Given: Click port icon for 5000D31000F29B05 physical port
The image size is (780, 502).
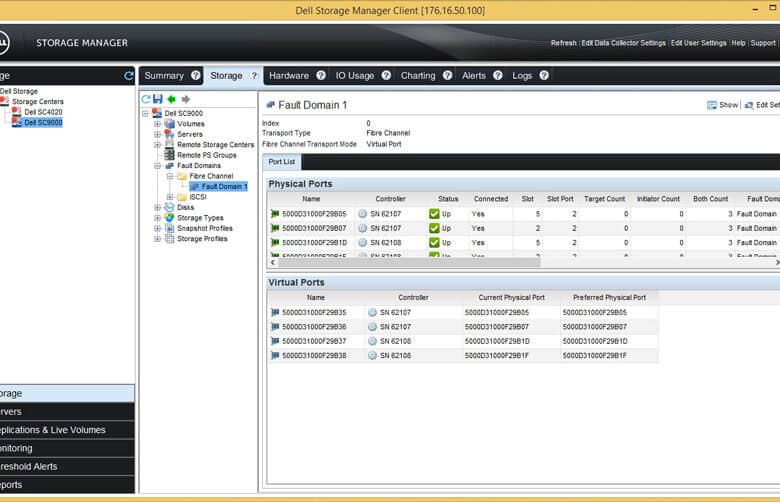Looking at the screenshot, I should (x=275, y=213).
